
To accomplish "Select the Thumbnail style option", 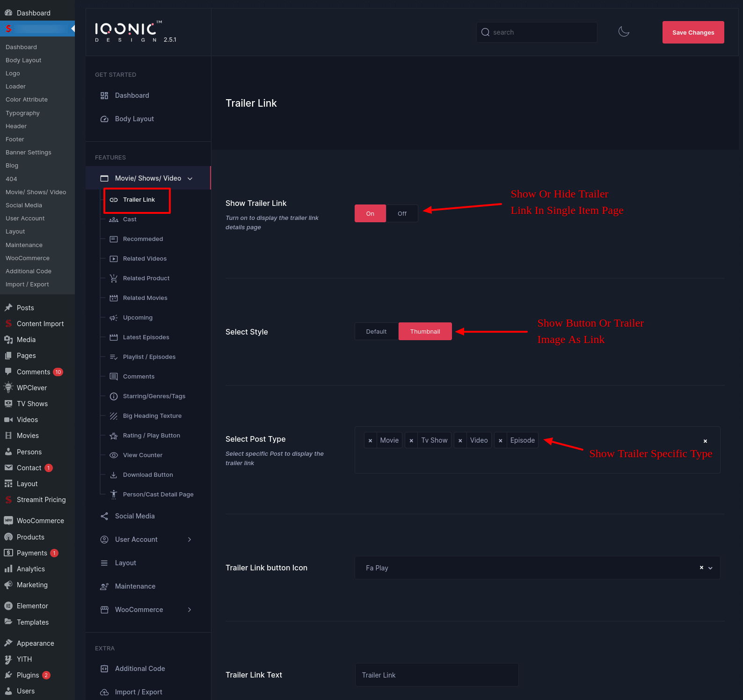I will coord(425,331).
